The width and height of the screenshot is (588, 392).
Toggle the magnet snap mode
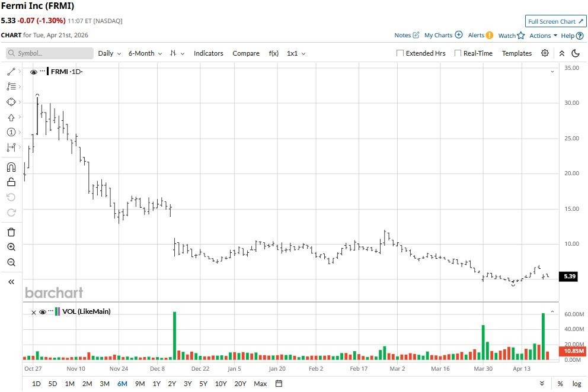tap(11, 167)
